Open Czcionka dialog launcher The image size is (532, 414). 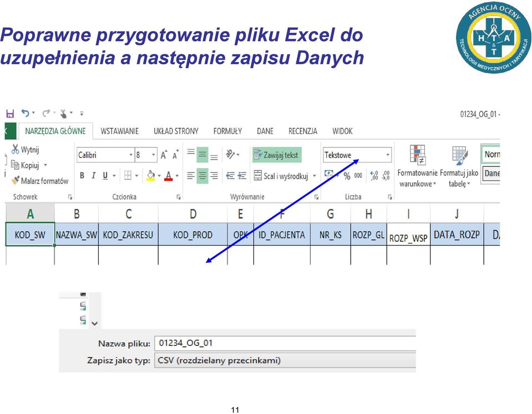179,197
